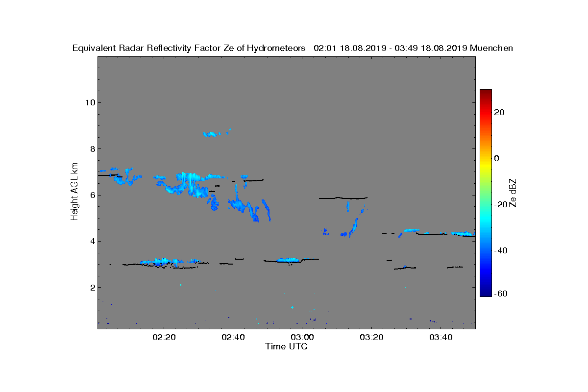Click the 03:20 time axis label
The width and height of the screenshot is (588, 392).
[x=371, y=338]
